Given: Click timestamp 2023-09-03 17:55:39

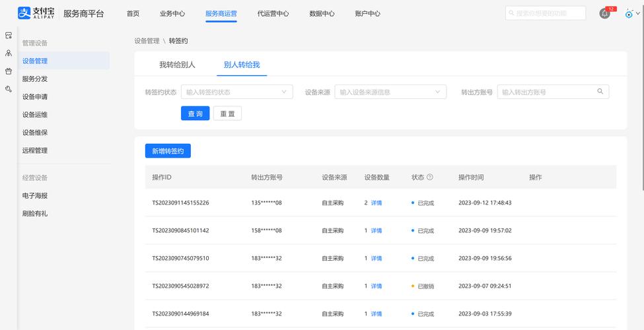Looking at the screenshot, I should point(485,313).
